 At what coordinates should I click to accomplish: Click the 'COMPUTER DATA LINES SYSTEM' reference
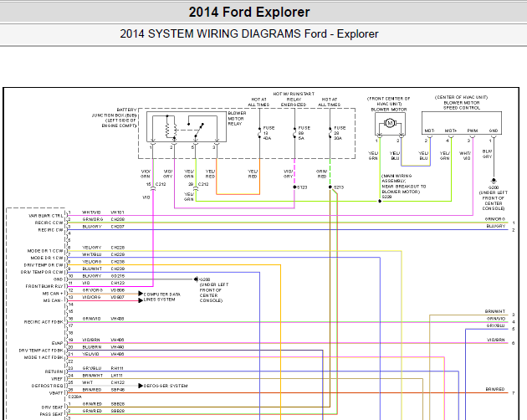[x=162, y=296]
